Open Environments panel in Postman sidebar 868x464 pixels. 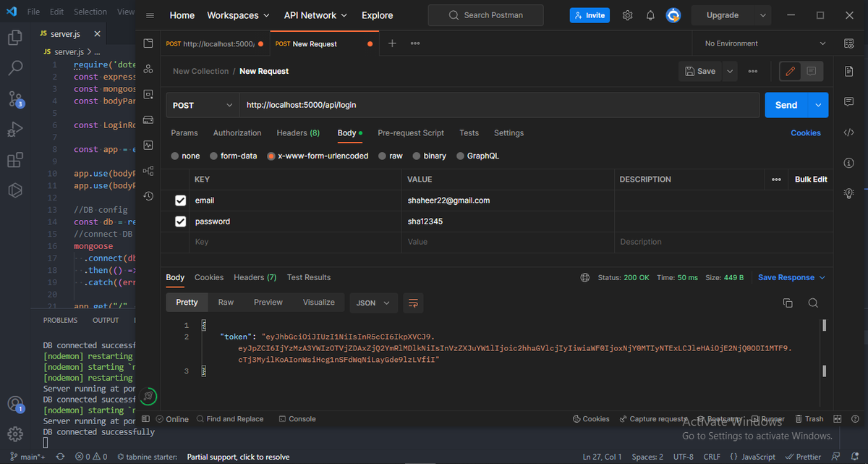pos(148,94)
